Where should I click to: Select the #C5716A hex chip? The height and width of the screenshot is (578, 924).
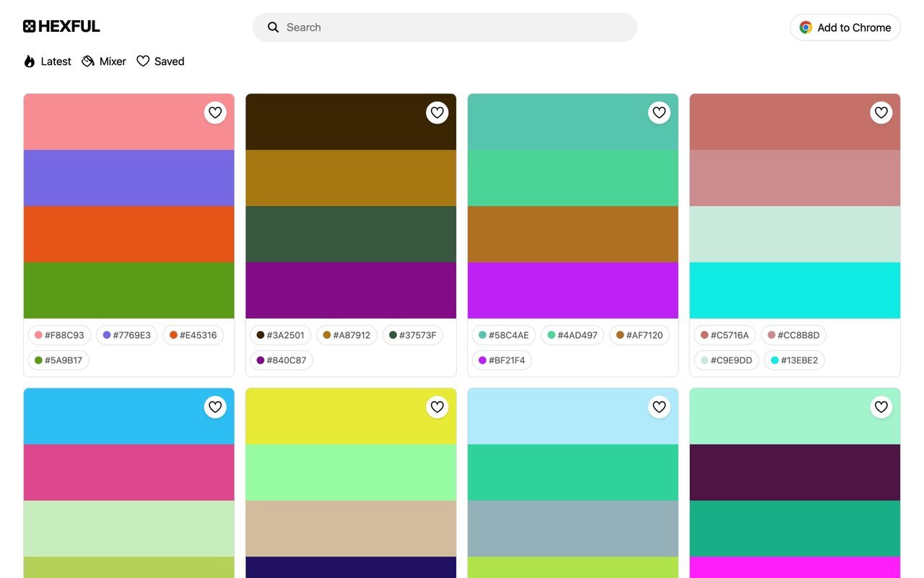point(725,335)
